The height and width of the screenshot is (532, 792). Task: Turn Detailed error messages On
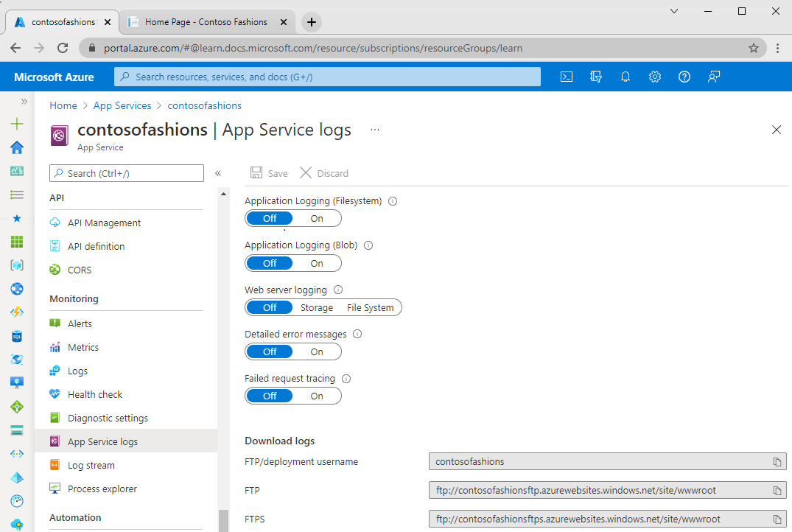(x=317, y=352)
